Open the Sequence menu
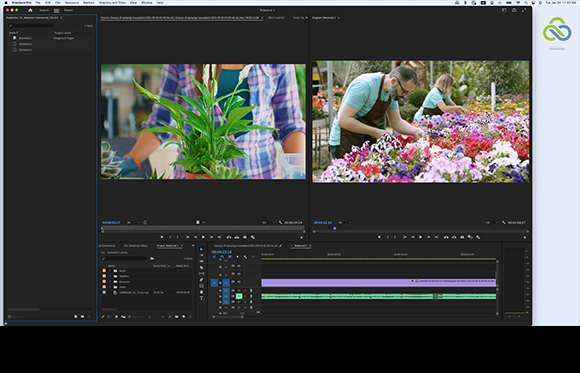Viewport: 580px width, 373px height. (x=72, y=3)
